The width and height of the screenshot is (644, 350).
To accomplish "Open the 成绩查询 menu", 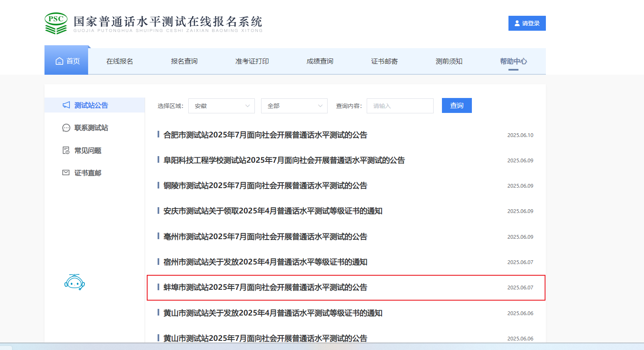I will pos(320,61).
